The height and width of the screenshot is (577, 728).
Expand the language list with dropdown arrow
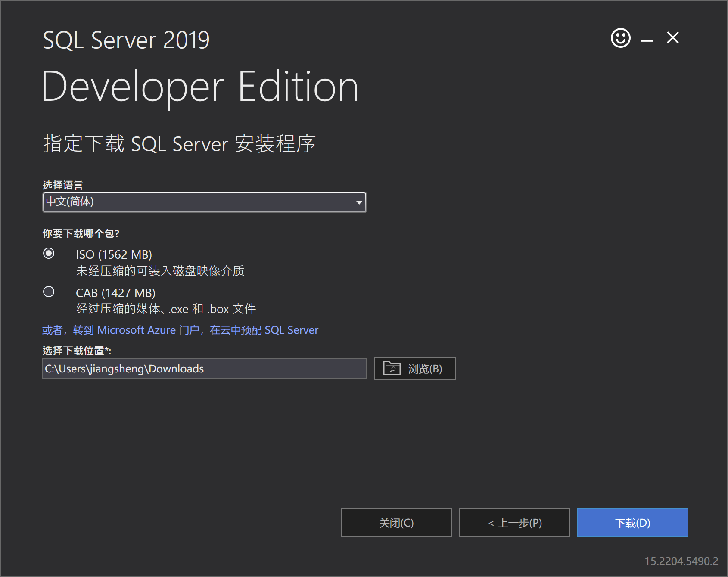pos(359,202)
